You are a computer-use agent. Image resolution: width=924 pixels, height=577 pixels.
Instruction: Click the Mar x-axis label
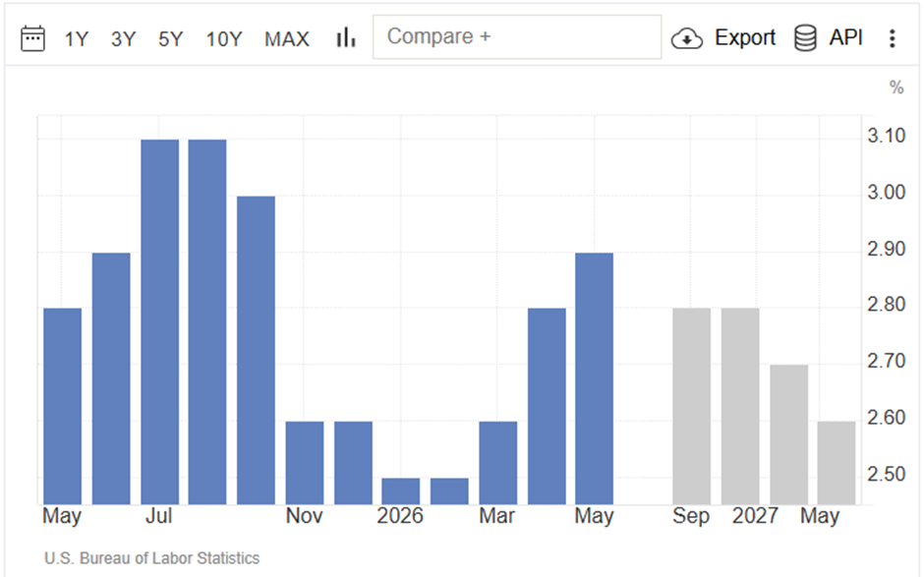click(496, 516)
